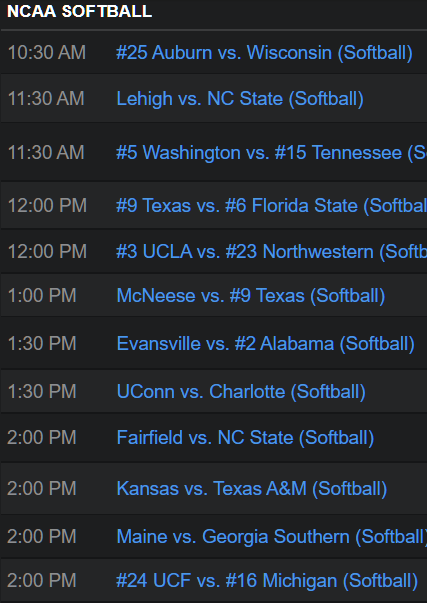
Task: Click #3 UCLA vs. #23 Northwestern link
Action: pos(272,252)
